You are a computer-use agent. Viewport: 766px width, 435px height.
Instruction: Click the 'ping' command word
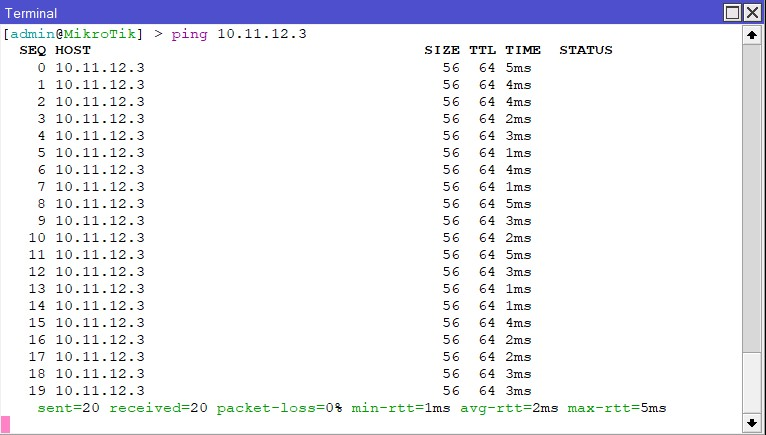point(189,34)
